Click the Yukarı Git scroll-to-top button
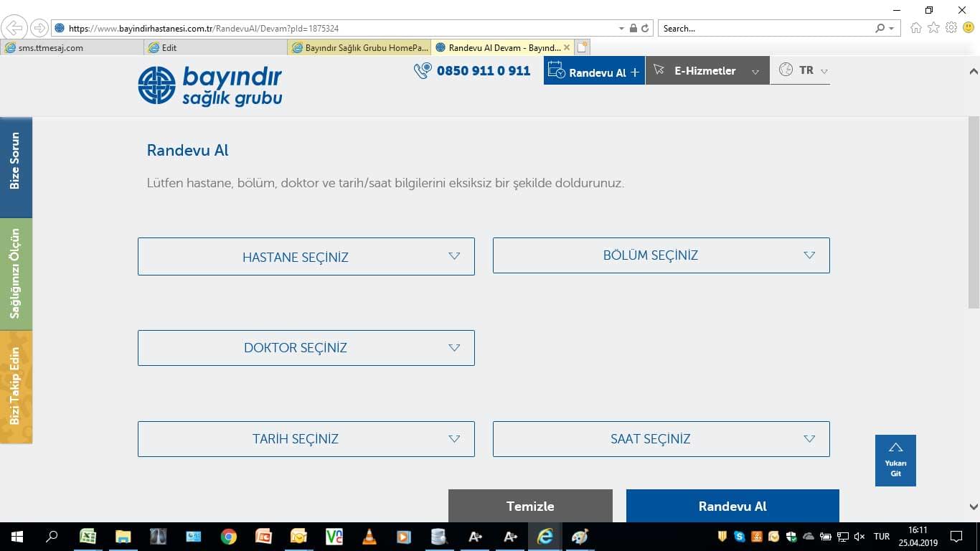Image resolution: width=980 pixels, height=551 pixels. pyautogui.click(x=895, y=461)
